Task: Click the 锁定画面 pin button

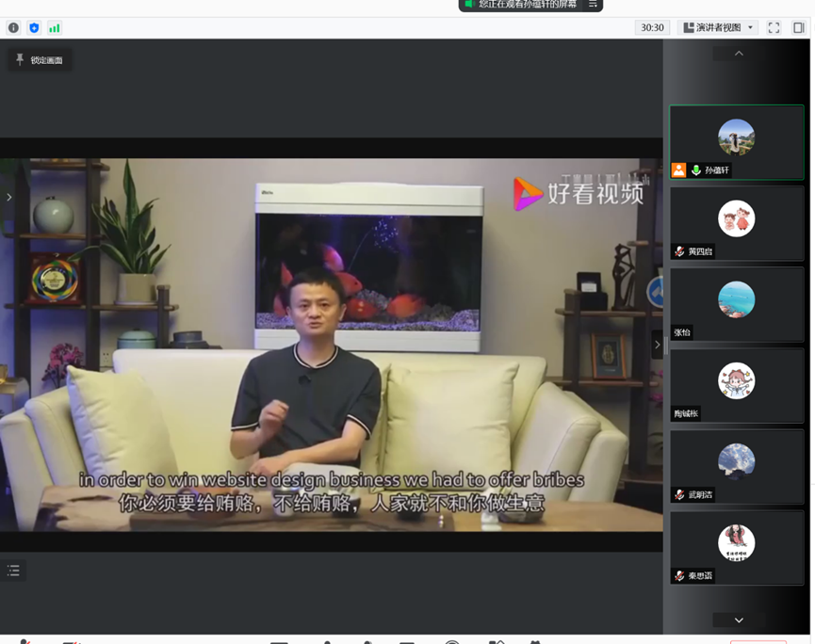Action: pos(40,60)
